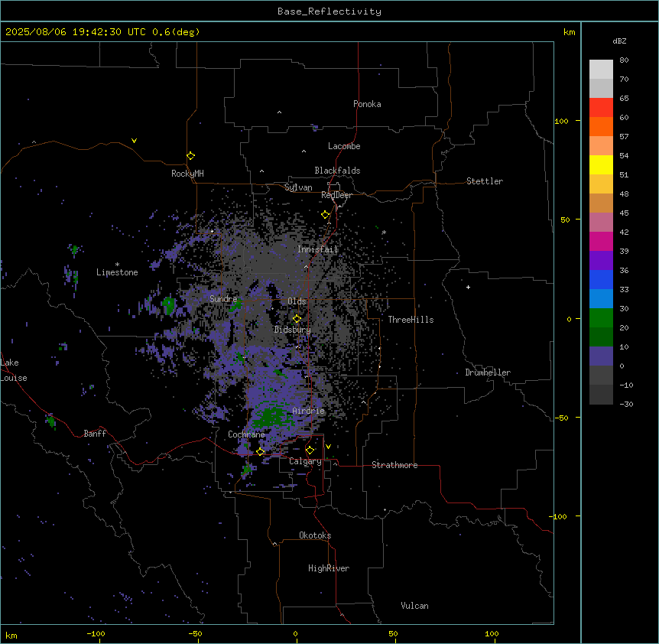Click the white plus marker north of Sundre
The height and width of the screenshot is (644, 659).
(x=213, y=231)
